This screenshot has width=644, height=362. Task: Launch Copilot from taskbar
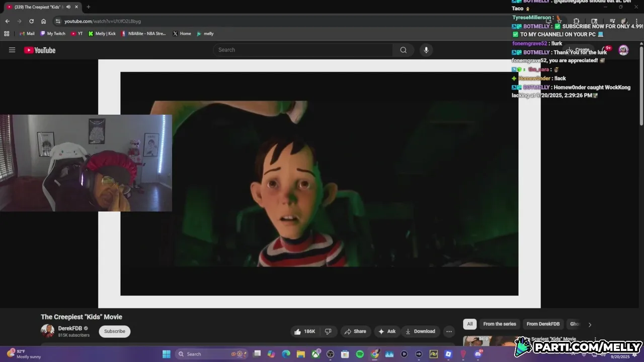pyautogui.click(x=272, y=354)
